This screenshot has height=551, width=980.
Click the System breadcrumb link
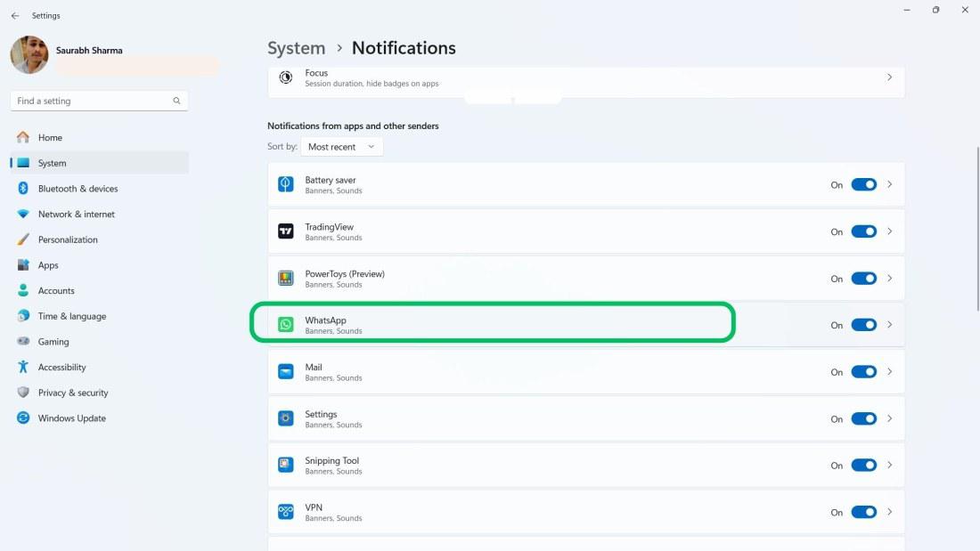pyautogui.click(x=296, y=48)
